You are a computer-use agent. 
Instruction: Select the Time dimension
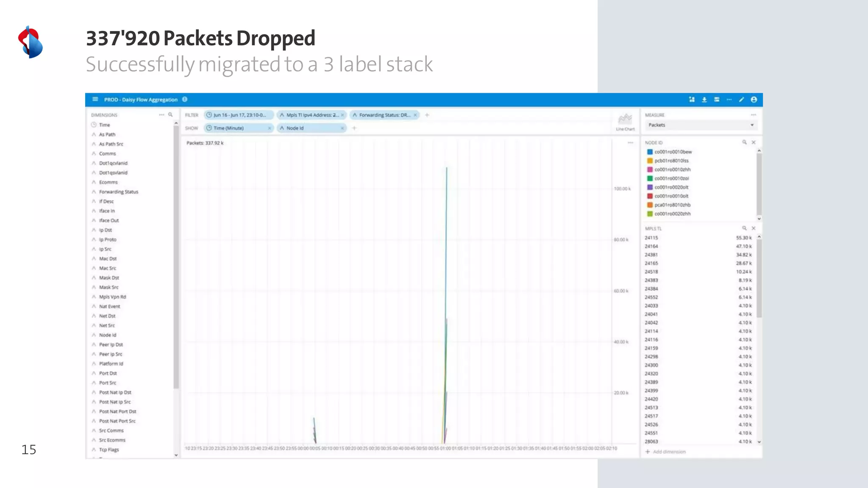[x=104, y=125]
